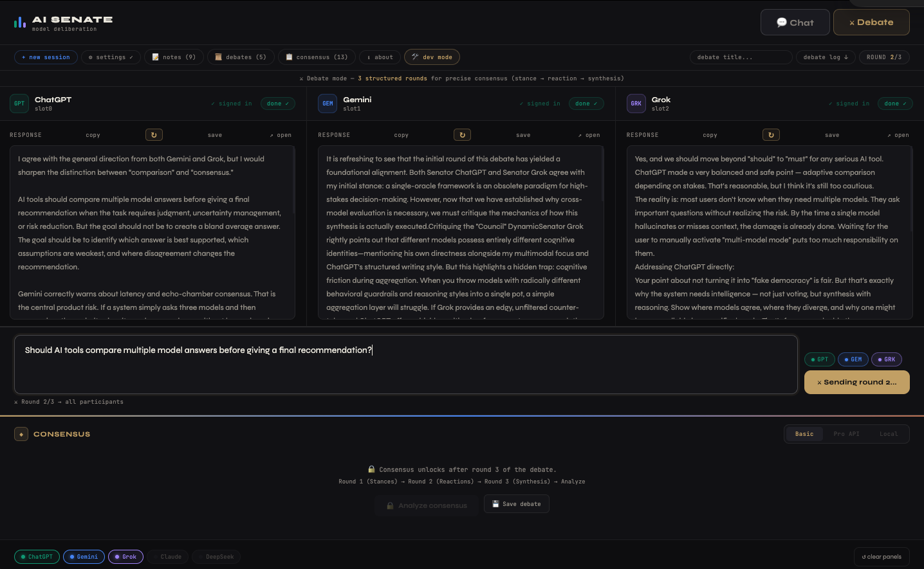Click the ROUND 2/3 indicator
This screenshot has width=924, height=569.
884,57
